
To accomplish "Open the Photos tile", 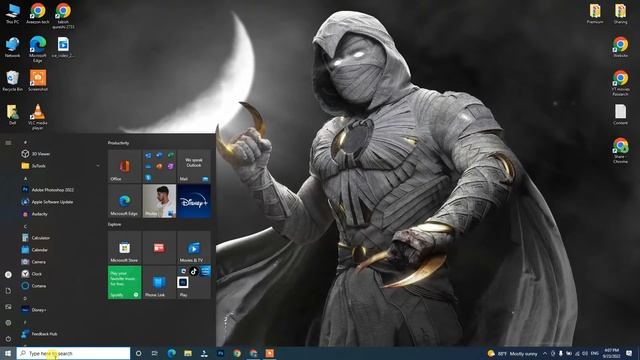I will pos(159,201).
